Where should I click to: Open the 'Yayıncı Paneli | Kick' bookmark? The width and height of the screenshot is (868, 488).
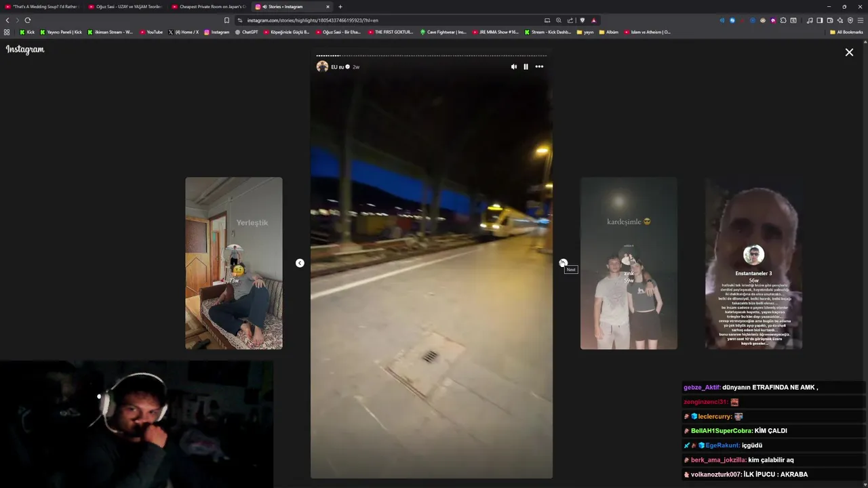pos(61,32)
